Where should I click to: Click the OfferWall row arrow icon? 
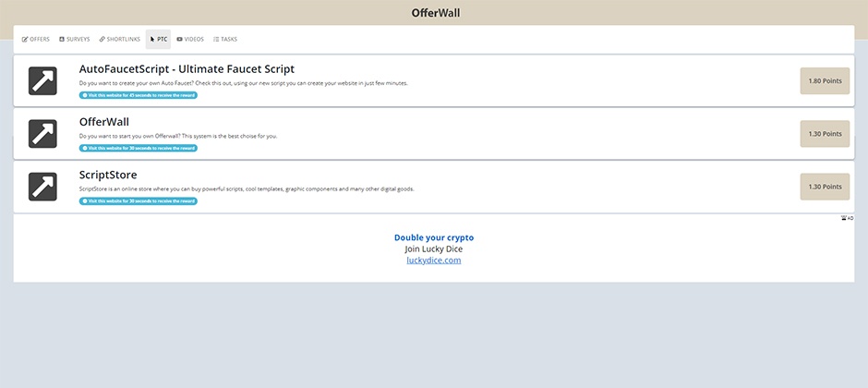(42, 134)
